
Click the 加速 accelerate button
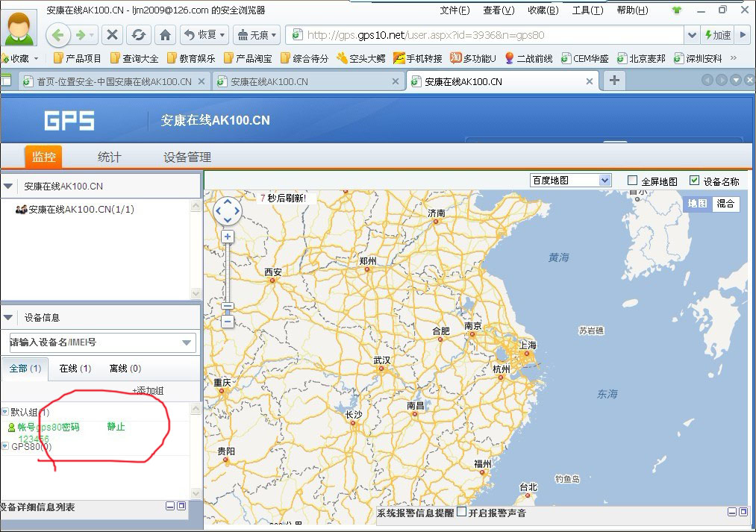click(x=717, y=34)
